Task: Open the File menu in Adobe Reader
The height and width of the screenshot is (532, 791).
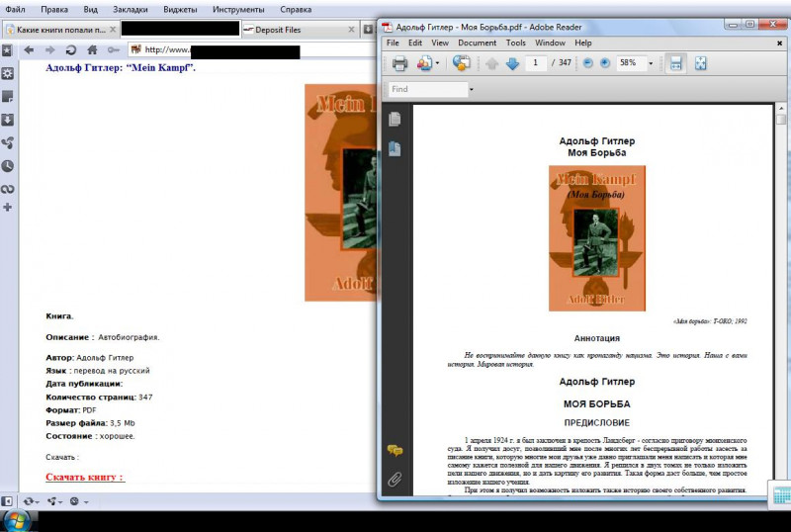Action: [393, 43]
